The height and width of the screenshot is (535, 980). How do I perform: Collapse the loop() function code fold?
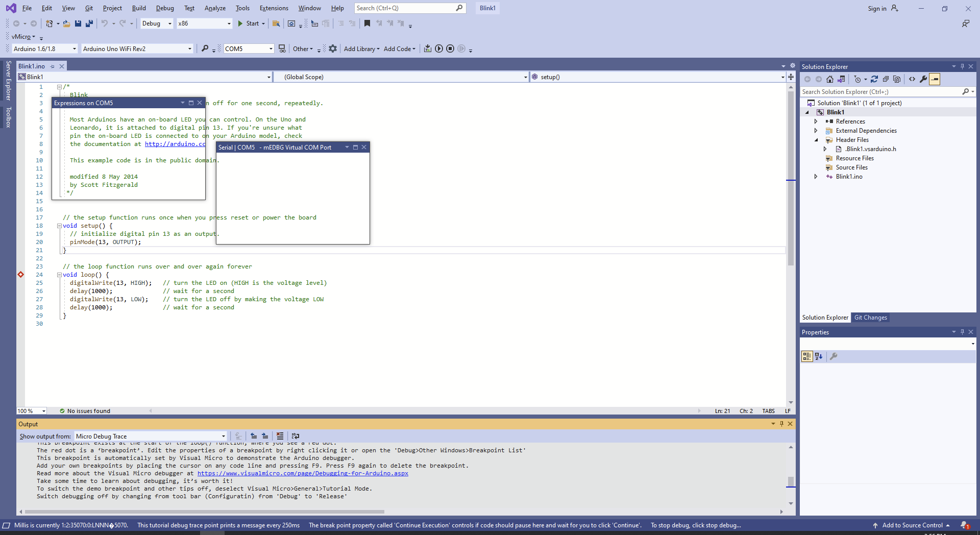59,275
